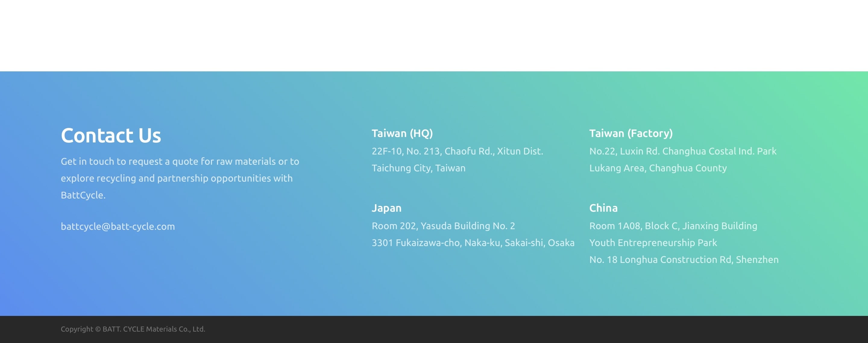Click the BattCycle. text ending paragraph

tap(83, 195)
